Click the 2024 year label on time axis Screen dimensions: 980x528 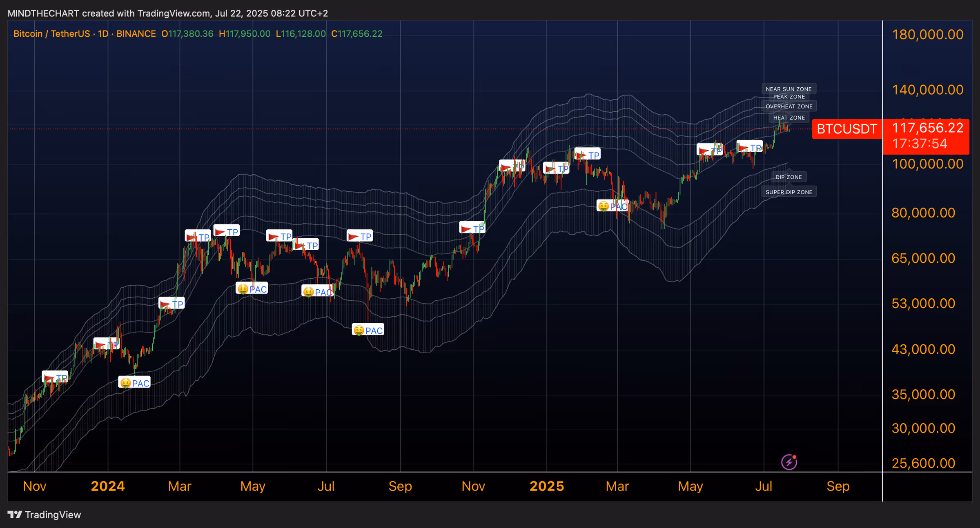108,486
